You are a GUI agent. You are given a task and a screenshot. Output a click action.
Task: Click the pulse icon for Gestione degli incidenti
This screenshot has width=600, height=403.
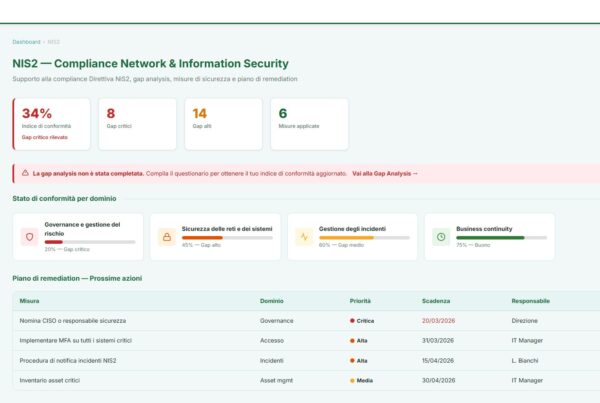[x=304, y=237]
